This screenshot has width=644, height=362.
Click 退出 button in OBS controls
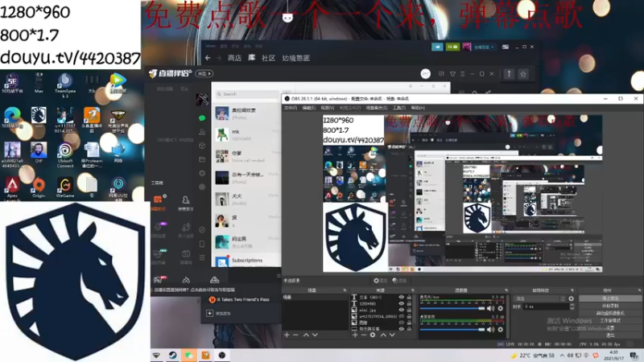[x=610, y=335]
